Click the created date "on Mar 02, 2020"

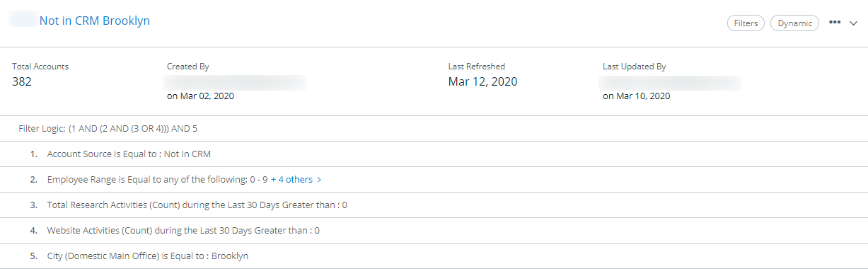(x=200, y=96)
